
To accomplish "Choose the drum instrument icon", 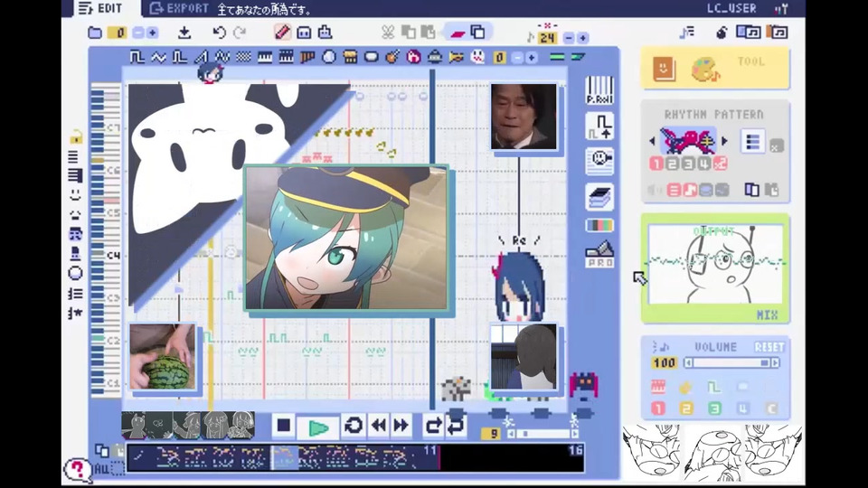I will click(350, 57).
